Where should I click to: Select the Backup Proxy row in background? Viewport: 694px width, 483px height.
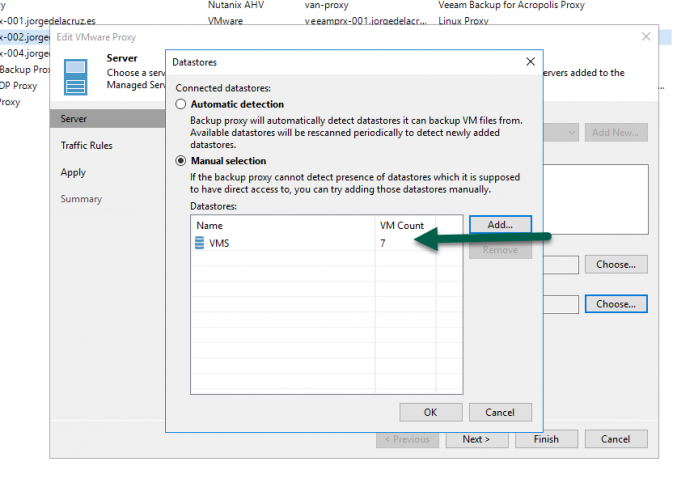tap(25, 70)
